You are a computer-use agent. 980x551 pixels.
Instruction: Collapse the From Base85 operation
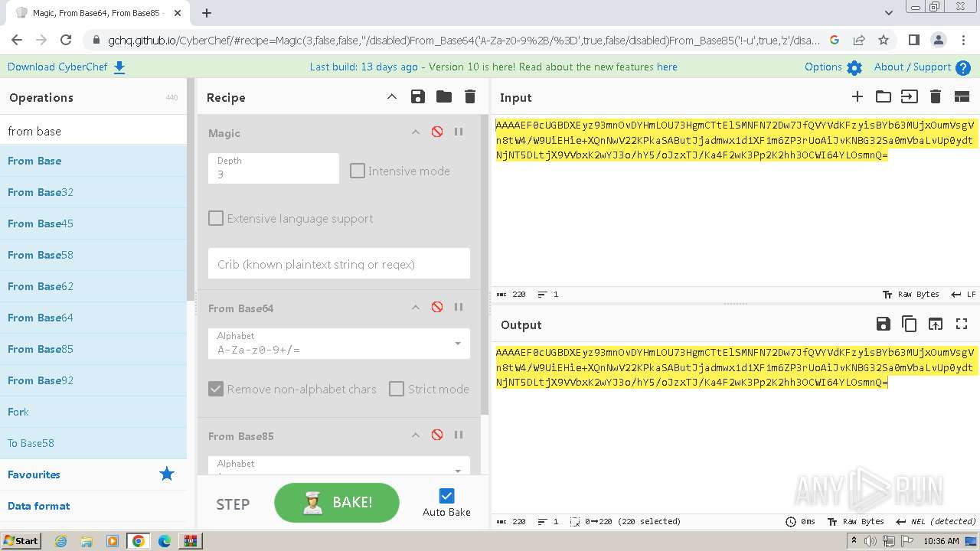pyautogui.click(x=416, y=435)
